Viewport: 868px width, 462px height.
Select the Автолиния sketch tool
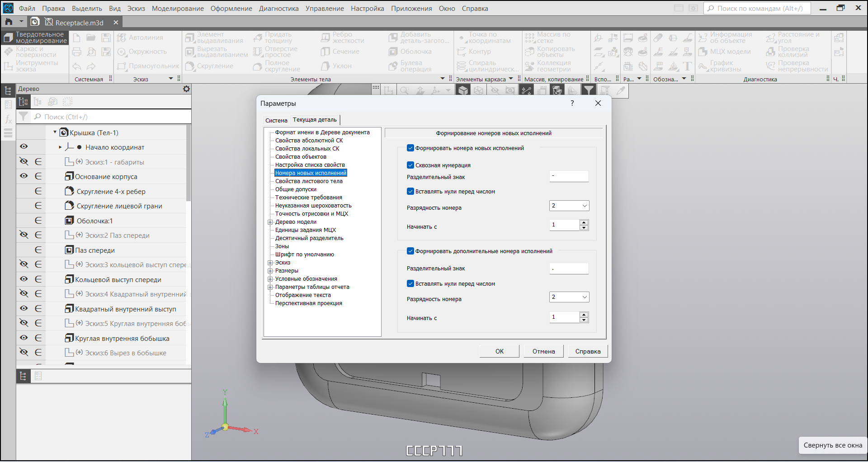coord(140,38)
